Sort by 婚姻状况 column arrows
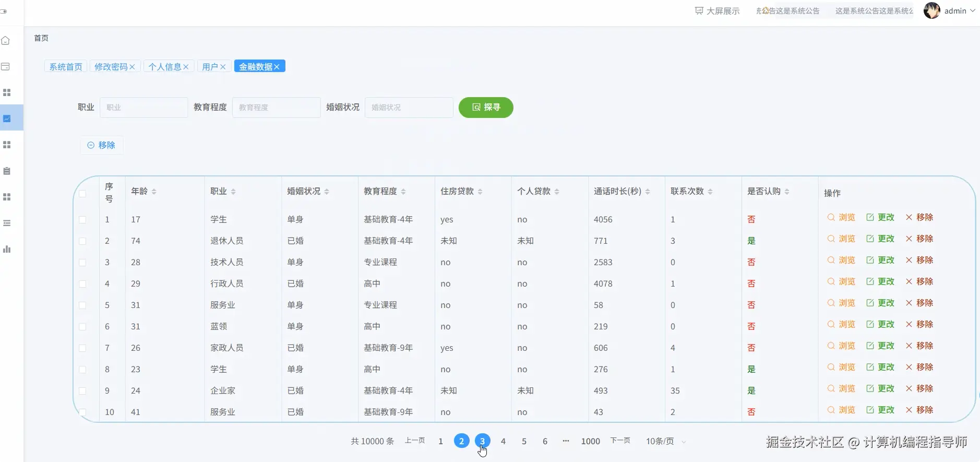Image resolution: width=980 pixels, height=462 pixels. click(327, 192)
